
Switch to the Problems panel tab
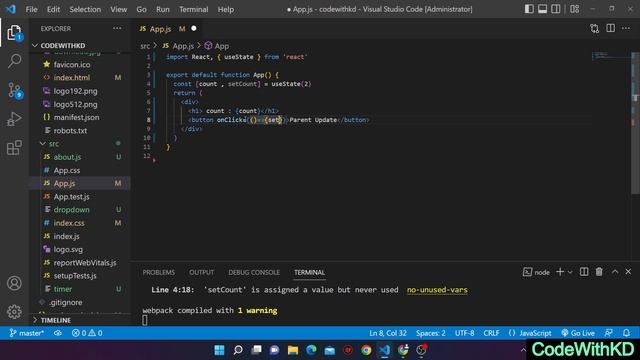pos(159,272)
